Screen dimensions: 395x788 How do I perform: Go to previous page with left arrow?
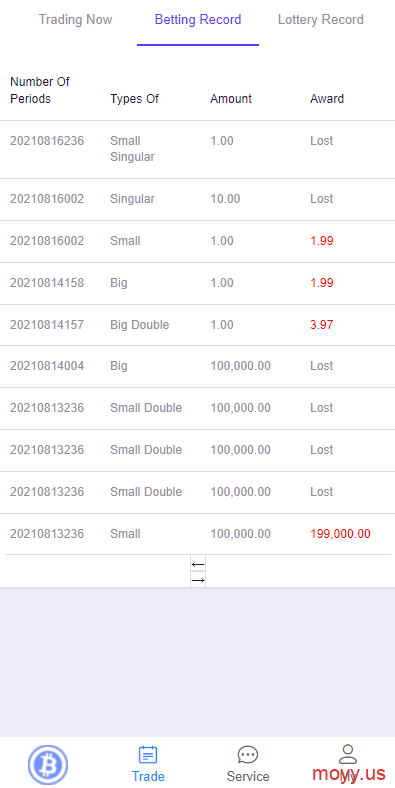(x=198, y=564)
